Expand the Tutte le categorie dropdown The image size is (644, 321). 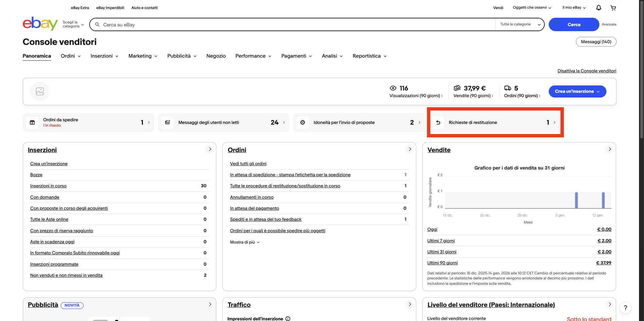pyautogui.click(x=520, y=24)
